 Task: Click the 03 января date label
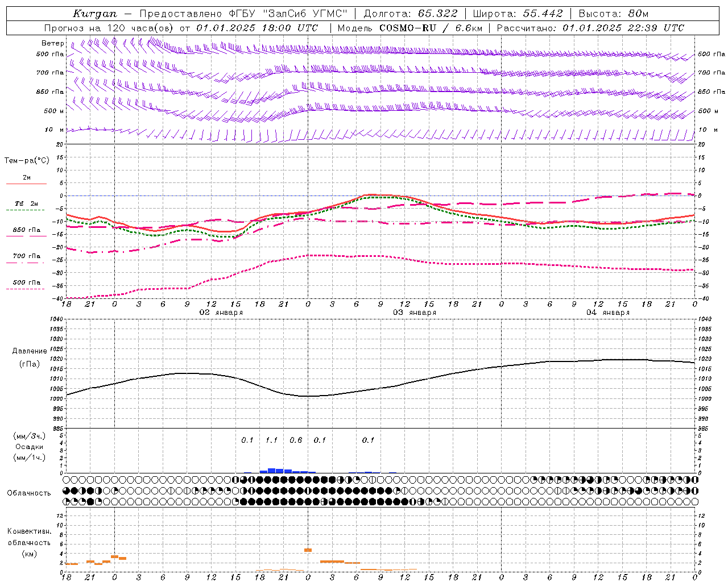pos(415,313)
